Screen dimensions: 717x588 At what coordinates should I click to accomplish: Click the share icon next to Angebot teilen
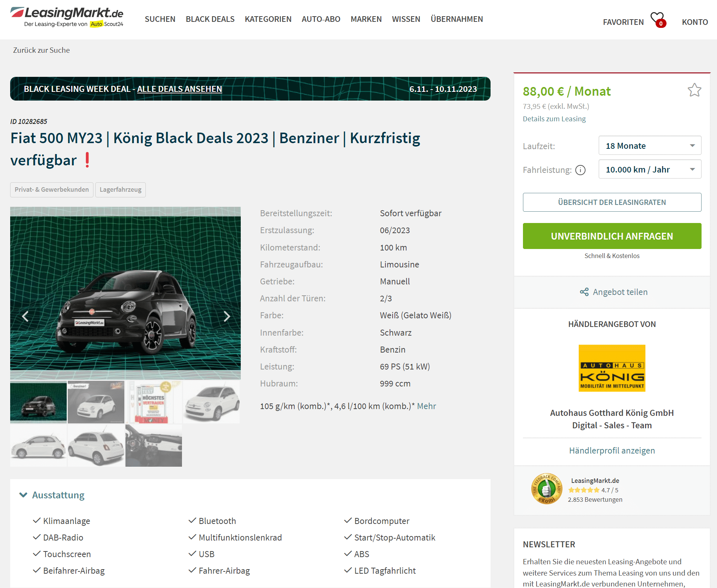(x=584, y=292)
